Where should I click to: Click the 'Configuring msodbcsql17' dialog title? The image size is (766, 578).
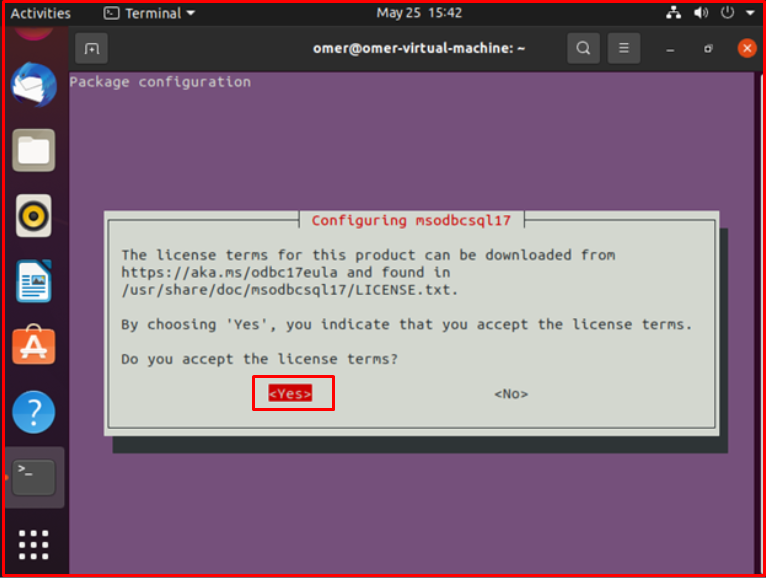click(411, 220)
